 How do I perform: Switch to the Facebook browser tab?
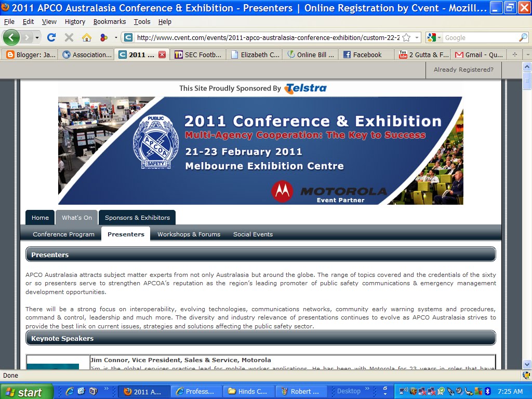[x=366, y=55]
